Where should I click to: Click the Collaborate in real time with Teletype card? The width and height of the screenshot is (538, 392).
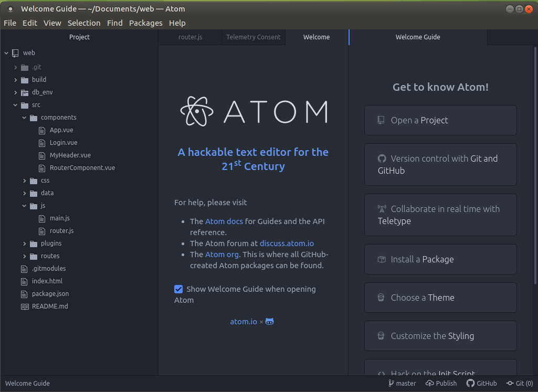[x=440, y=215]
